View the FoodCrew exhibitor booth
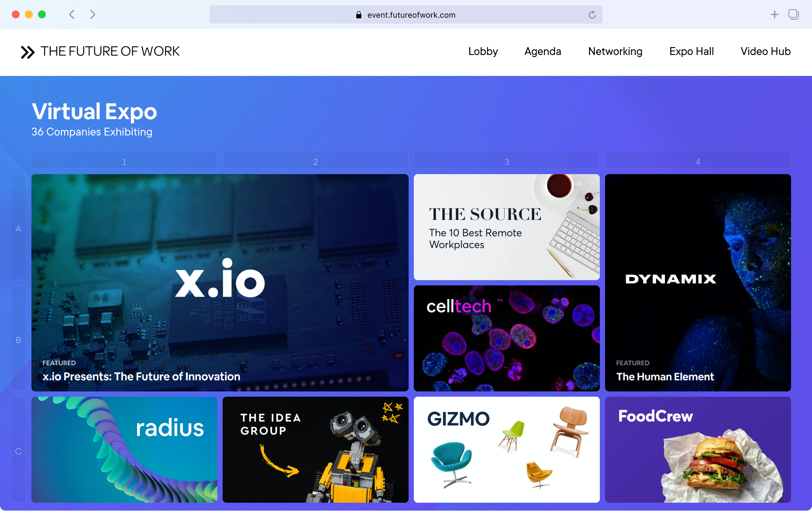This screenshot has height=511, width=812. (x=698, y=449)
